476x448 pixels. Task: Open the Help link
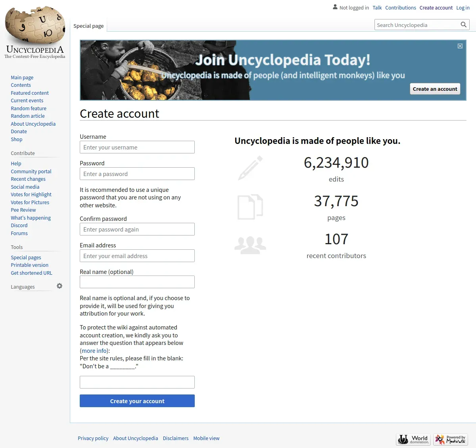click(x=16, y=163)
